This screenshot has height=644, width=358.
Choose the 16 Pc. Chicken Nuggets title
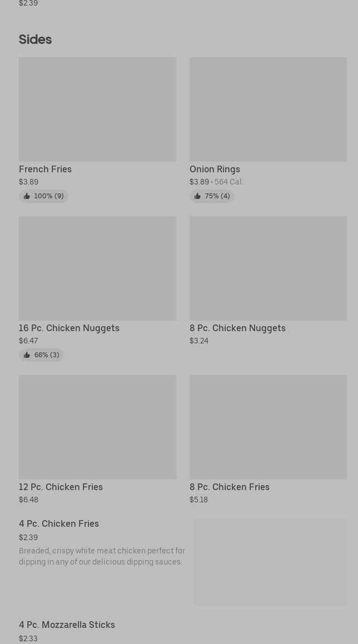coord(69,328)
